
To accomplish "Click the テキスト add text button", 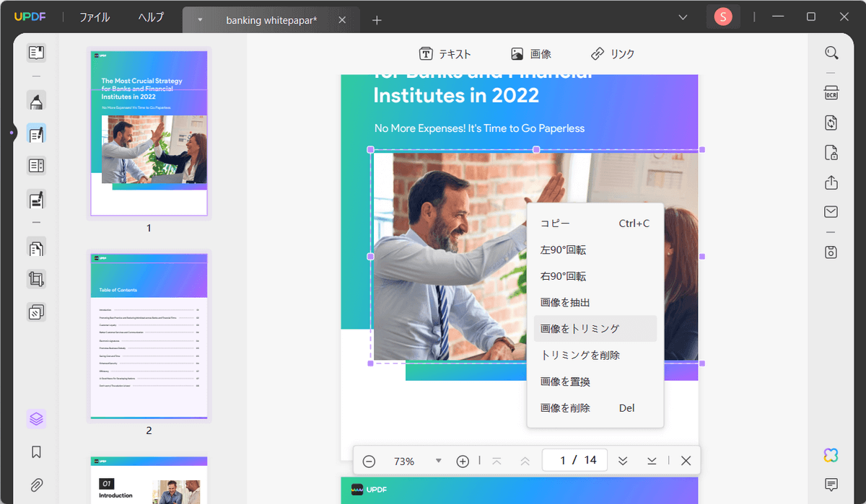I will tap(445, 54).
